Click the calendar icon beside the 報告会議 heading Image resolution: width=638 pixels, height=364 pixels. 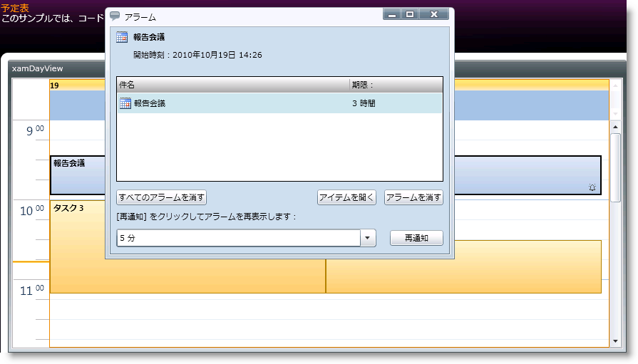(x=122, y=37)
